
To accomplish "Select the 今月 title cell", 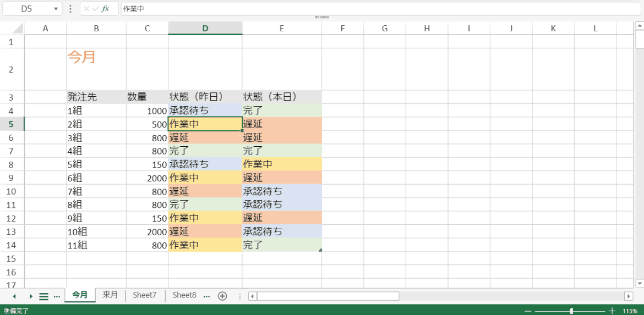I will click(96, 69).
